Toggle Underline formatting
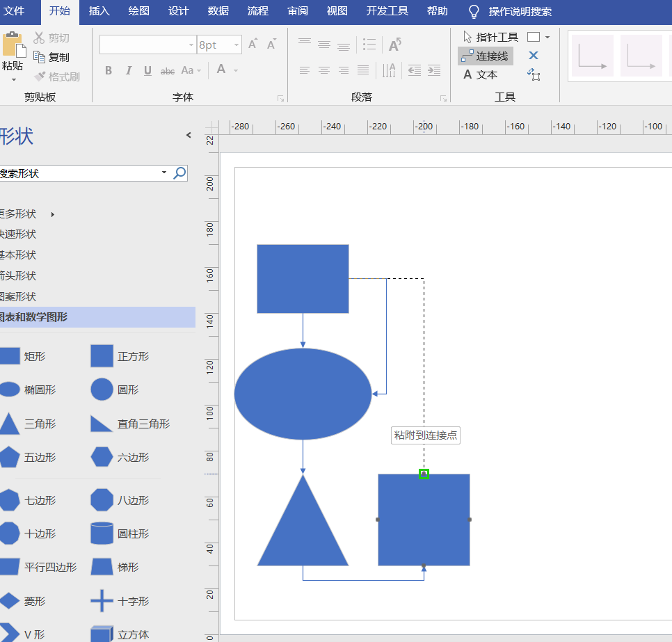 tap(147, 70)
